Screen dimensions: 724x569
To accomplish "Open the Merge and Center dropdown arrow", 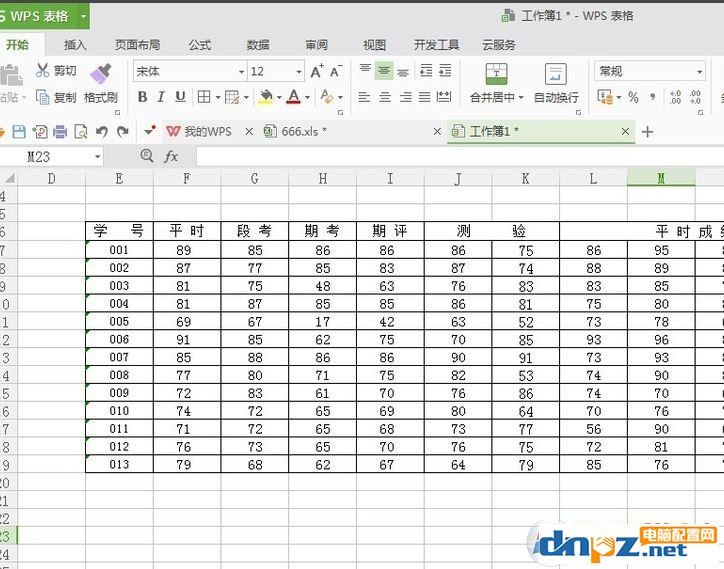I will coord(521,97).
